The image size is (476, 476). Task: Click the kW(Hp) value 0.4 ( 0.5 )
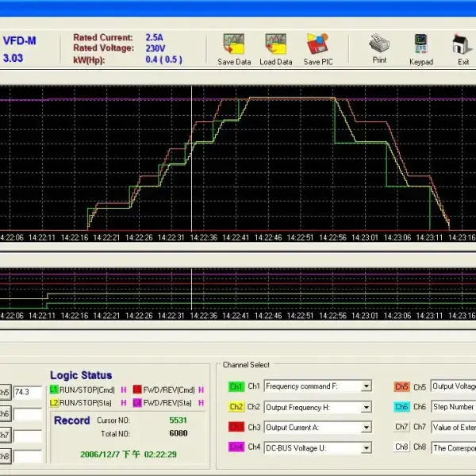click(x=164, y=59)
